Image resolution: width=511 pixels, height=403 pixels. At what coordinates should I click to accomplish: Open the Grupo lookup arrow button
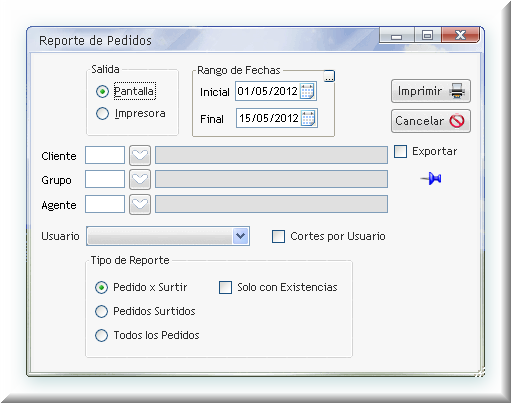coord(140,180)
